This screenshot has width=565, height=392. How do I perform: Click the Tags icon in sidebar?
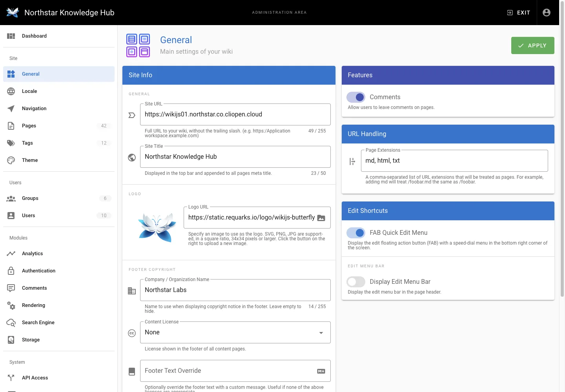pyautogui.click(x=11, y=143)
